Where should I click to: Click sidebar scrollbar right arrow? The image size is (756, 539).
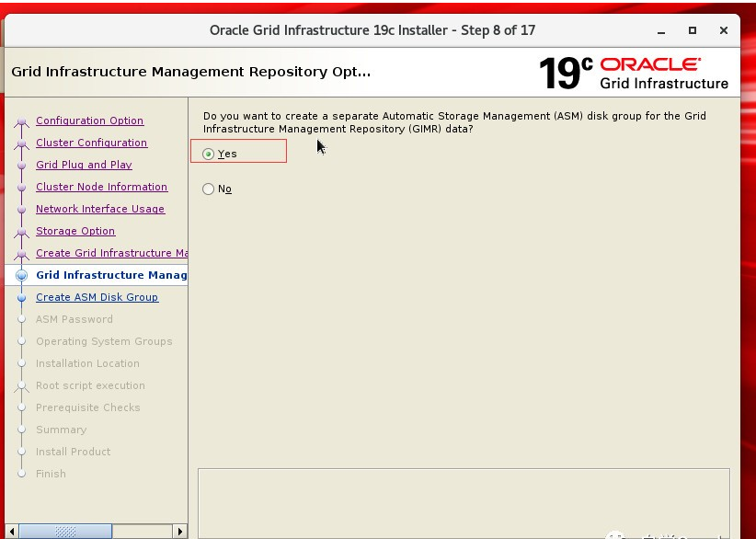click(x=180, y=532)
